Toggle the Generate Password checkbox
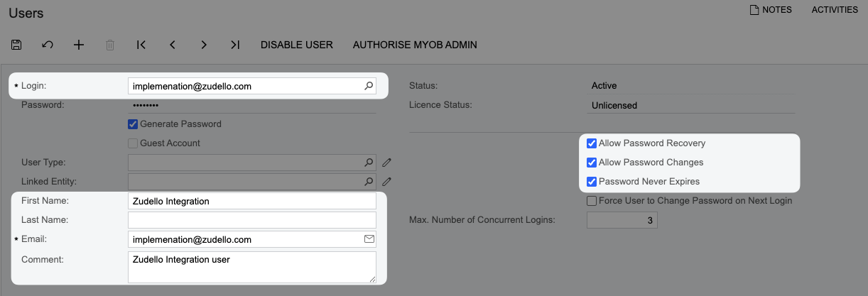 tap(133, 124)
